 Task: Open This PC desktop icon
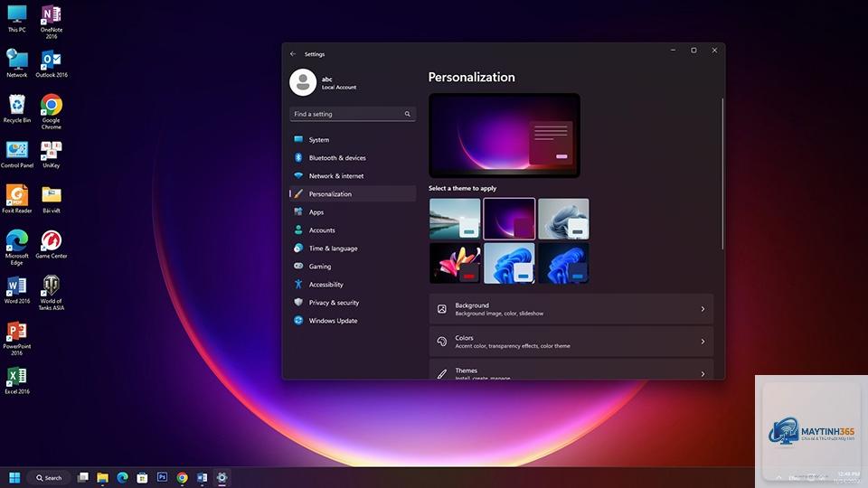point(16,19)
